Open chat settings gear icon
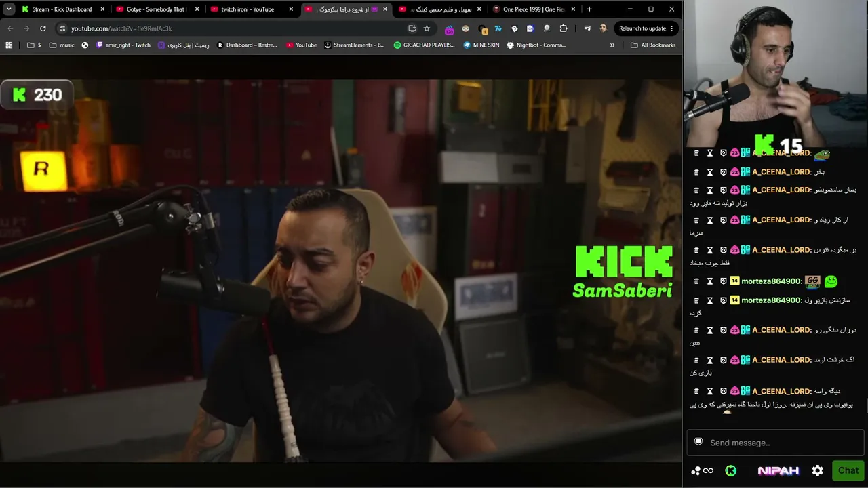Image resolution: width=868 pixels, height=488 pixels. pyautogui.click(x=818, y=470)
